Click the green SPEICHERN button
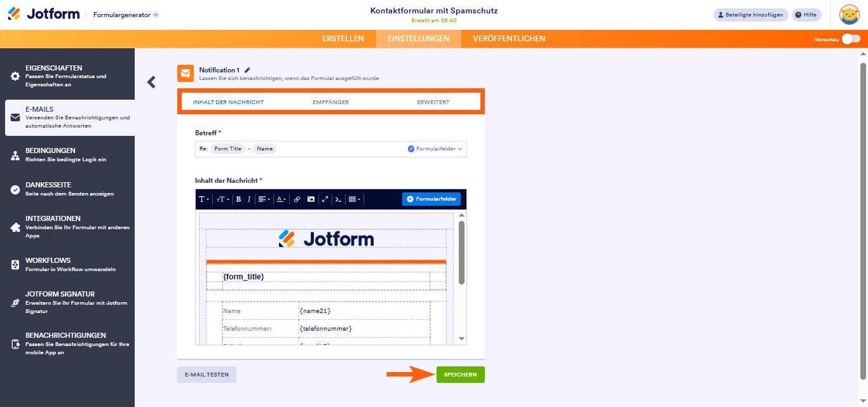Image resolution: width=868 pixels, height=407 pixels. (460, 375)
